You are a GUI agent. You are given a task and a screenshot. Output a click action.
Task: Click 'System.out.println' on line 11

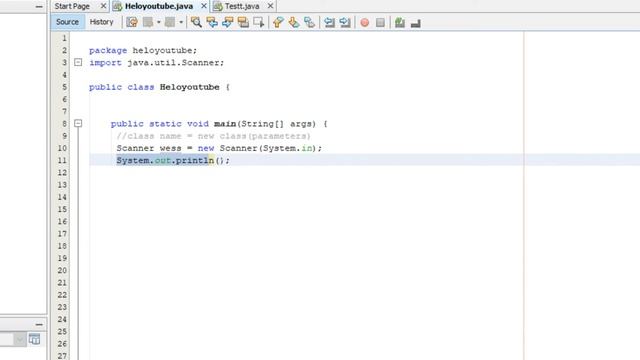[x=165, y=160]
